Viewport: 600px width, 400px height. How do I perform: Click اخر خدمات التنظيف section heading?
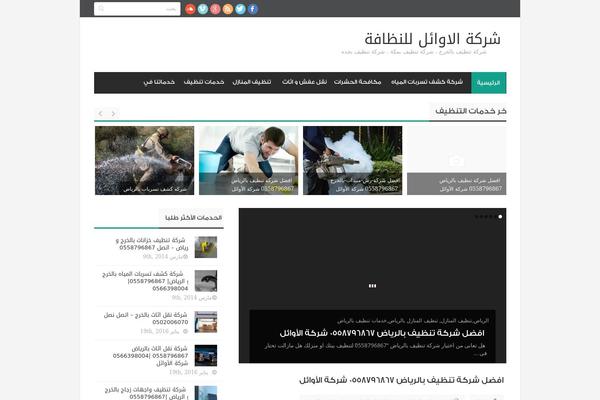point(471,111)
